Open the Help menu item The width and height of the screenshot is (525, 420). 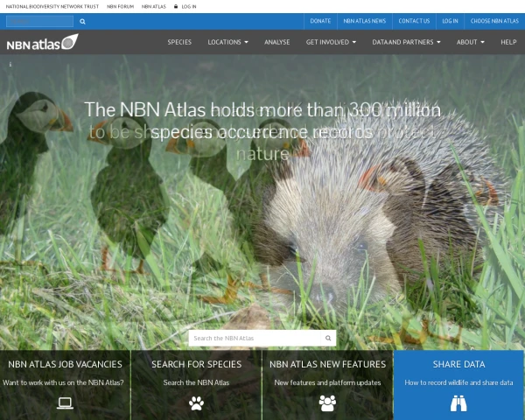coord(508,42)
